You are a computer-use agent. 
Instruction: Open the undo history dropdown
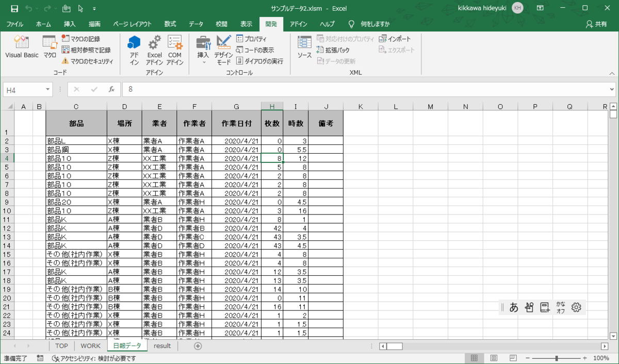(x=37, y=8)
